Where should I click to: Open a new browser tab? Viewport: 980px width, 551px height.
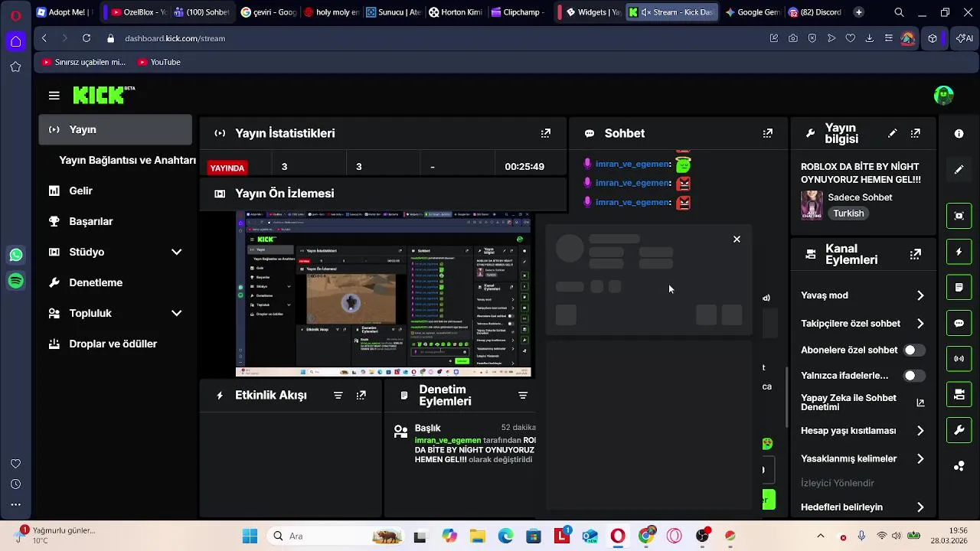tap(858, 12)
